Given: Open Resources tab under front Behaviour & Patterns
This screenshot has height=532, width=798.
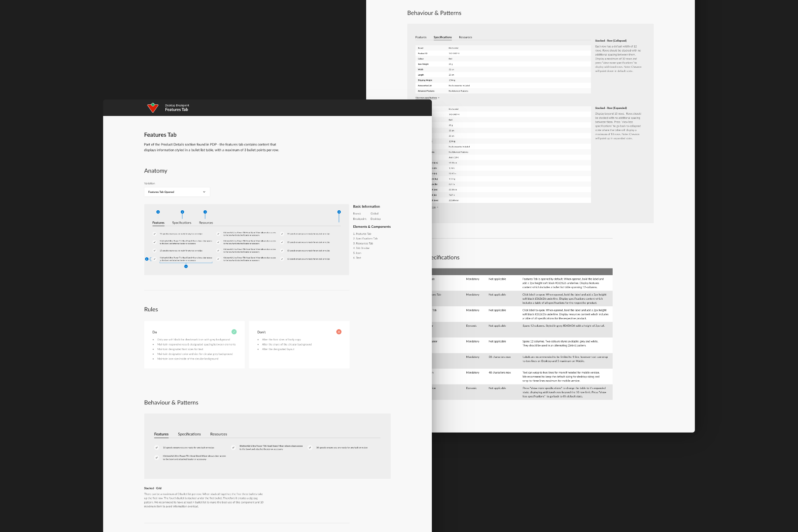Looking at the screenshot, I should 219,434.
